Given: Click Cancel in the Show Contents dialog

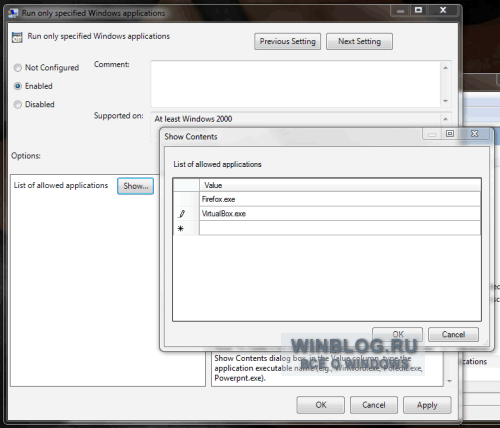Looking at the screenshot, I should 453,334.
